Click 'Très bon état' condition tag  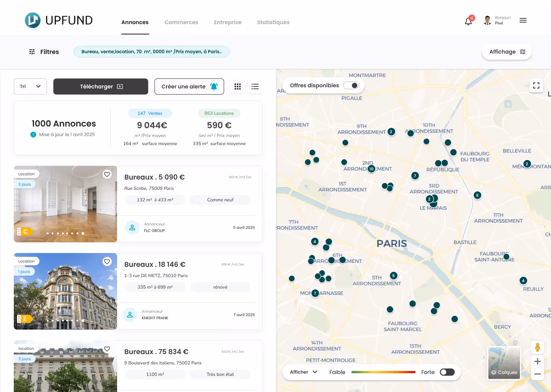pyautogui.click(x=220, y=374)
